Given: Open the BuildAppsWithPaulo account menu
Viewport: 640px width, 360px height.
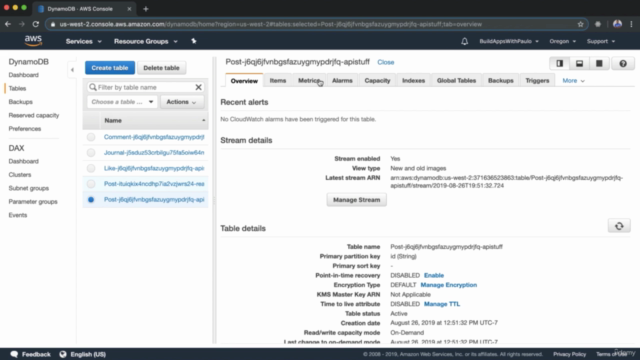Looking at the screenshot, I should 509,41.
